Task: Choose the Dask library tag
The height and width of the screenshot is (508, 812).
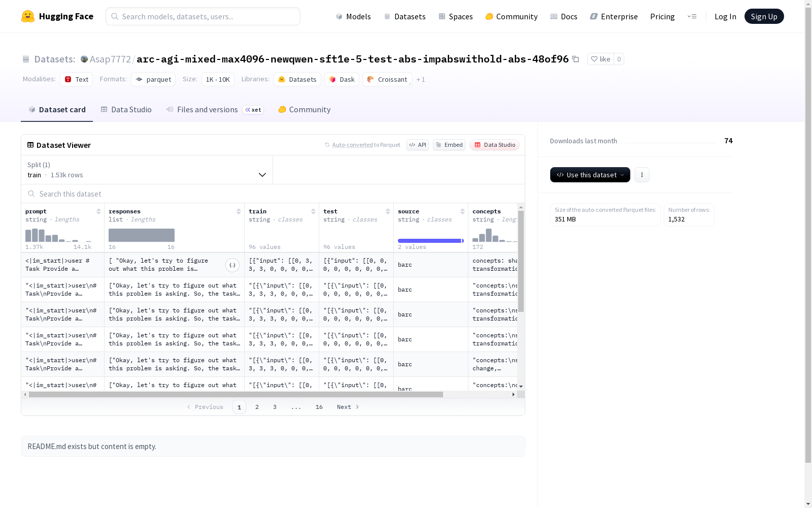Action: point(342,79)
